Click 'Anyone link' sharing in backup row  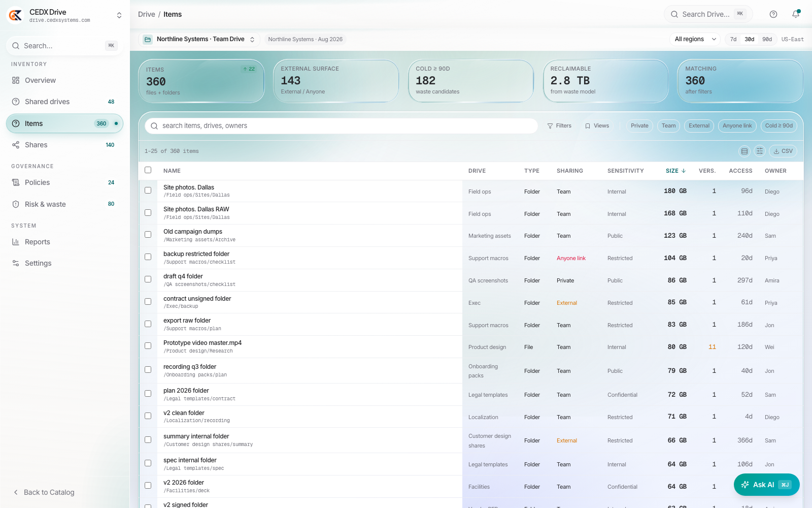(571, 258)
